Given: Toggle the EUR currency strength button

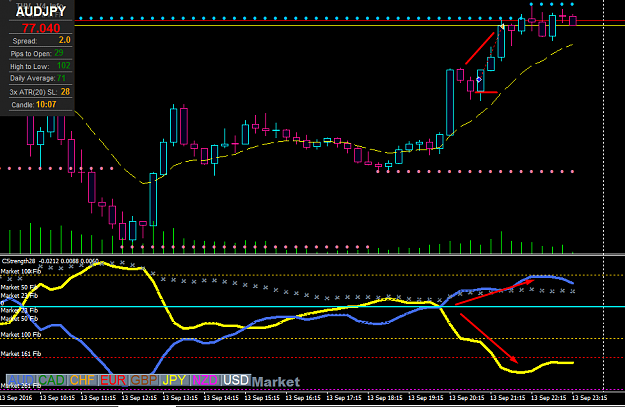Looking at the screenshot, I should (113, 380).
